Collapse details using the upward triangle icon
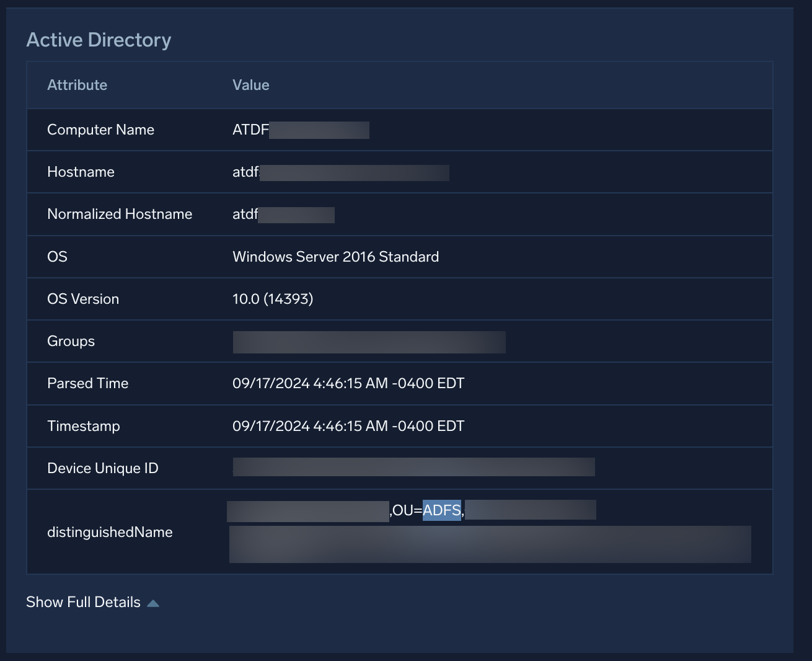The image size is (812, 661). tap(154, 601)
